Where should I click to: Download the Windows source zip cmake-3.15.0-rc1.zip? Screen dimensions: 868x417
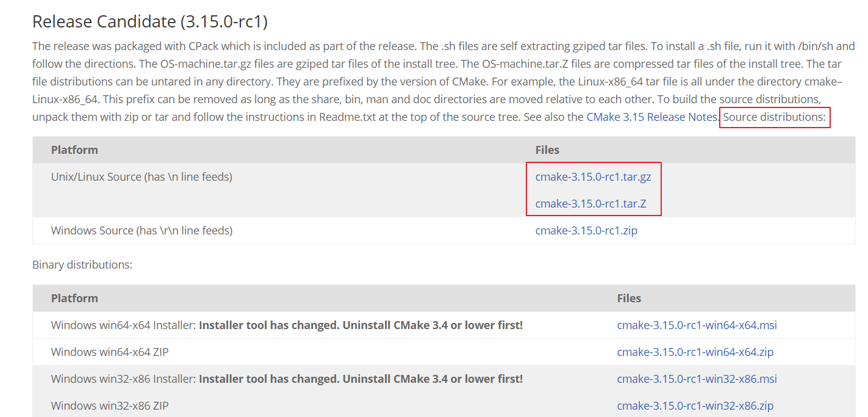586,230
